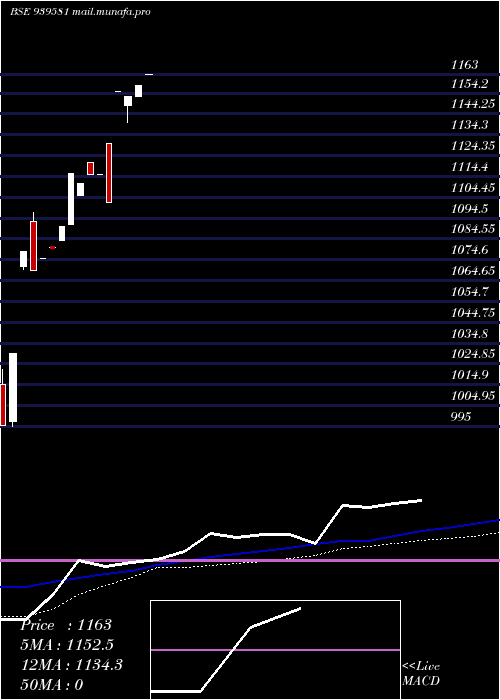This screenshot has width=500, height=700.
Task: Click the 1014.9 price axis label
Action: 469,375
